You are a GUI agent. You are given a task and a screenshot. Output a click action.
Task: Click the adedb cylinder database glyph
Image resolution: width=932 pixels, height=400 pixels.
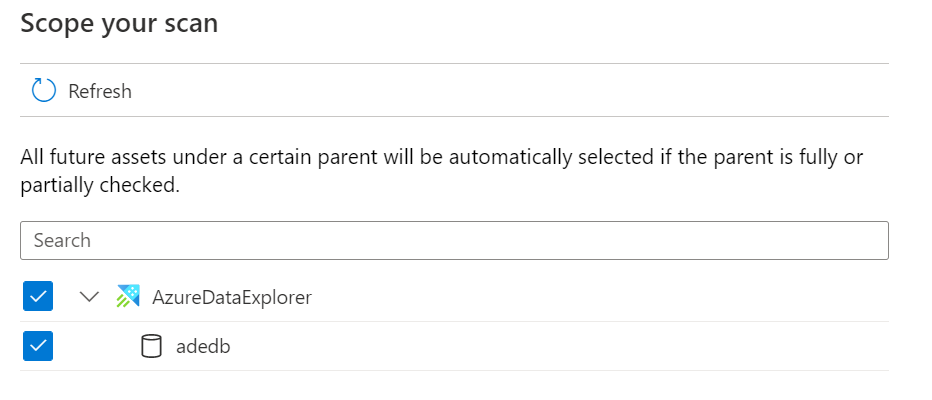pyautogui.click(x=151, y=346)
